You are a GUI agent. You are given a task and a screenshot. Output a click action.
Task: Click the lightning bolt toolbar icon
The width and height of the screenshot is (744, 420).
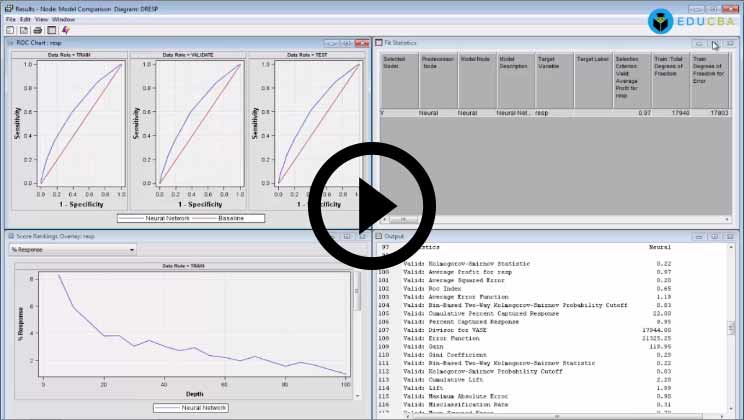tap(65, 30)
